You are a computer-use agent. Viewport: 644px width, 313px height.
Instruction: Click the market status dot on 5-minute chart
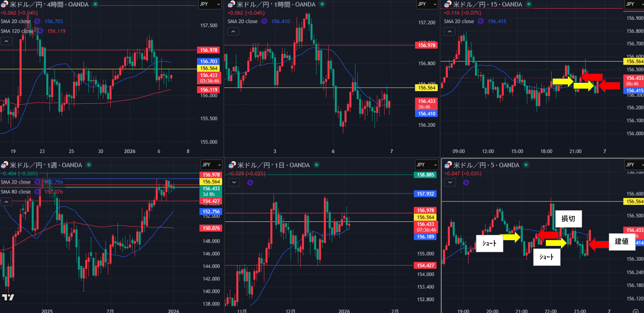point(525,165)
